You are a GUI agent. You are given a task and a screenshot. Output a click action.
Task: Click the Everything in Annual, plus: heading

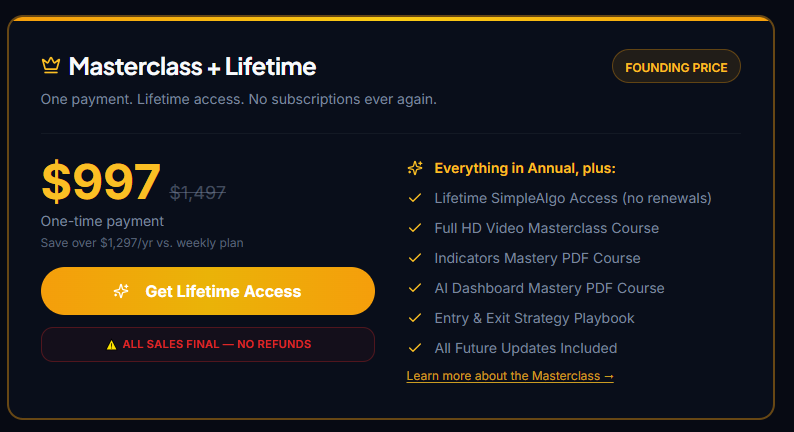[x=525, y=168]
